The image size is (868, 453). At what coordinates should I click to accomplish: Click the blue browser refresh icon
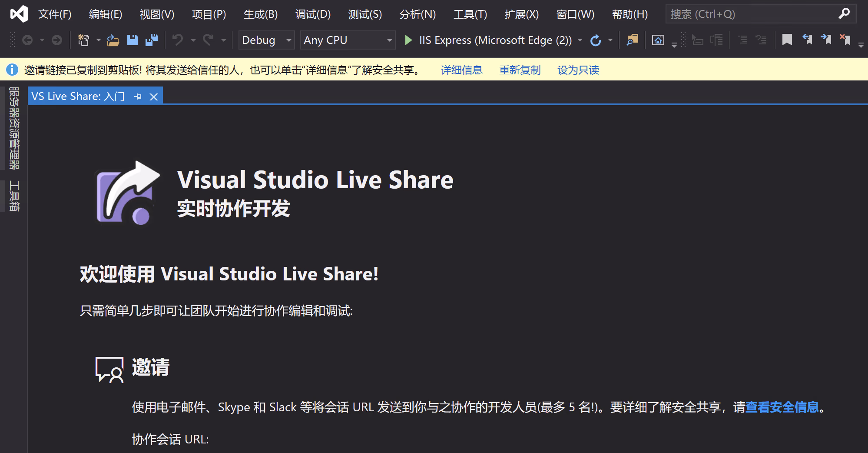[596, 40]
